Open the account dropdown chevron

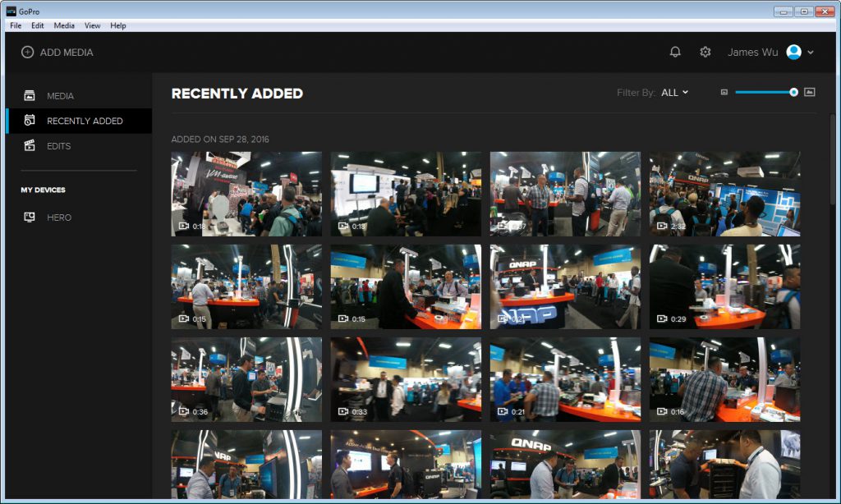click(x=811, y=53)
